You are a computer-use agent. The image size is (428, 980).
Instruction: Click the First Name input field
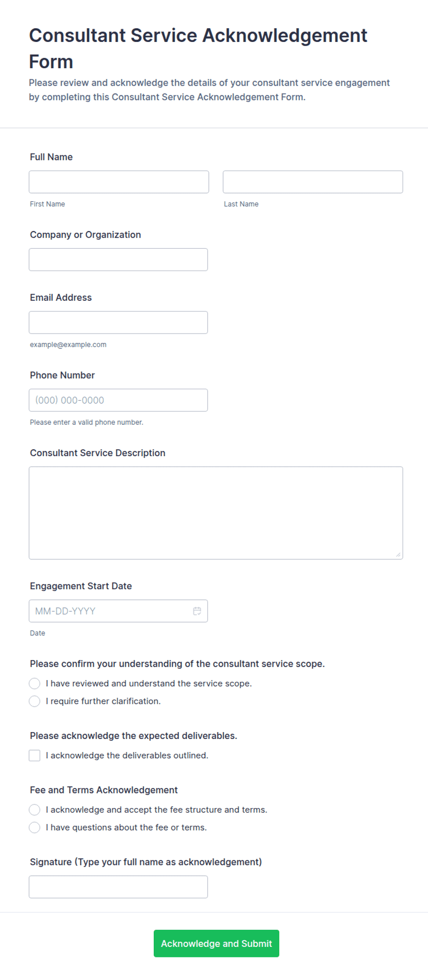(x=119, y=182)
